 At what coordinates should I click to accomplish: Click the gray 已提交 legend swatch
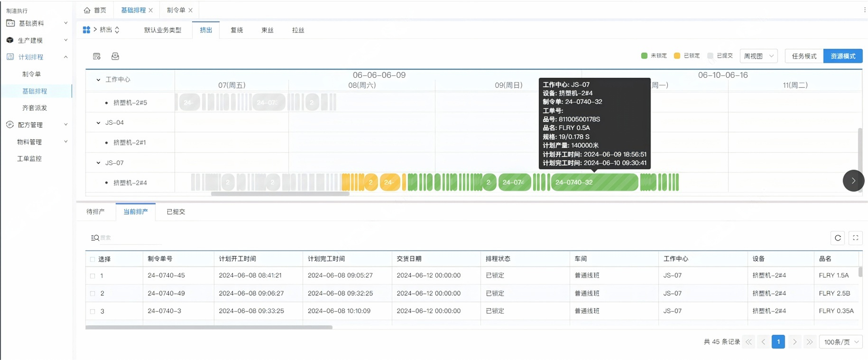tap(710, 55)
